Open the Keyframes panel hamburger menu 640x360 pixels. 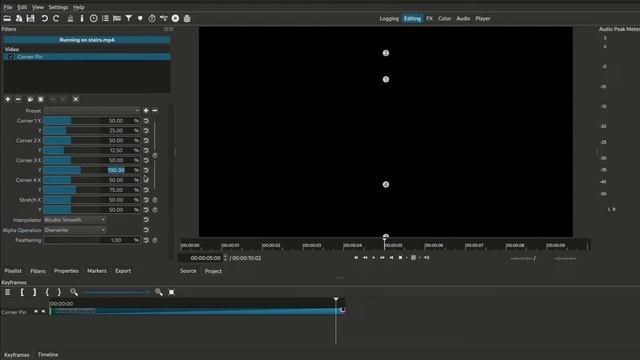[x=7, y=292]
